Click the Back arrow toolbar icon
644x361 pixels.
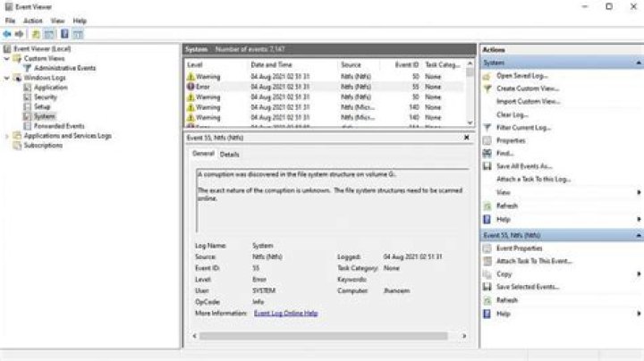click(7, 34)
